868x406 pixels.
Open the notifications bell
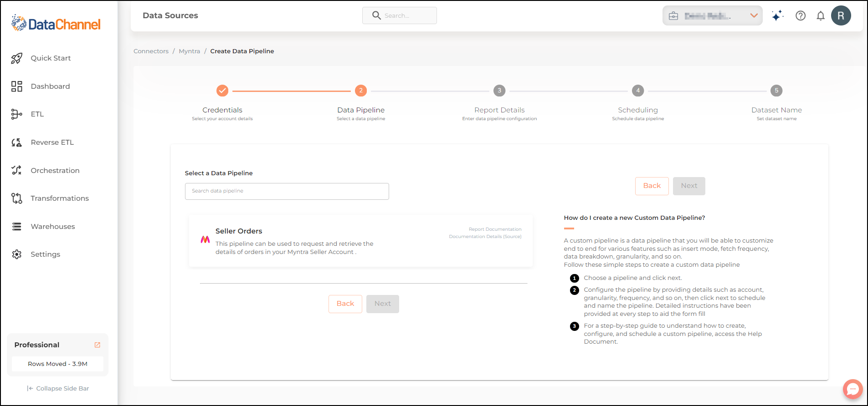pos(821,16)
